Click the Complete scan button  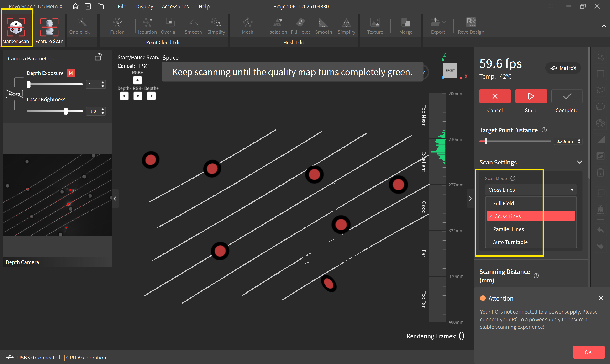pos(567,96)
